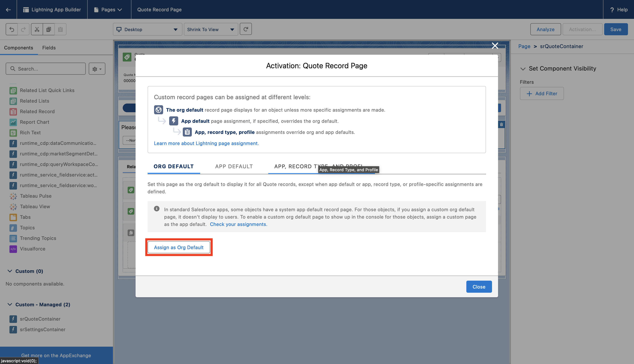Select the srQuoteContainer component icon
The height and width of the screenshot is (364, 634).
(x=13, y=319)
